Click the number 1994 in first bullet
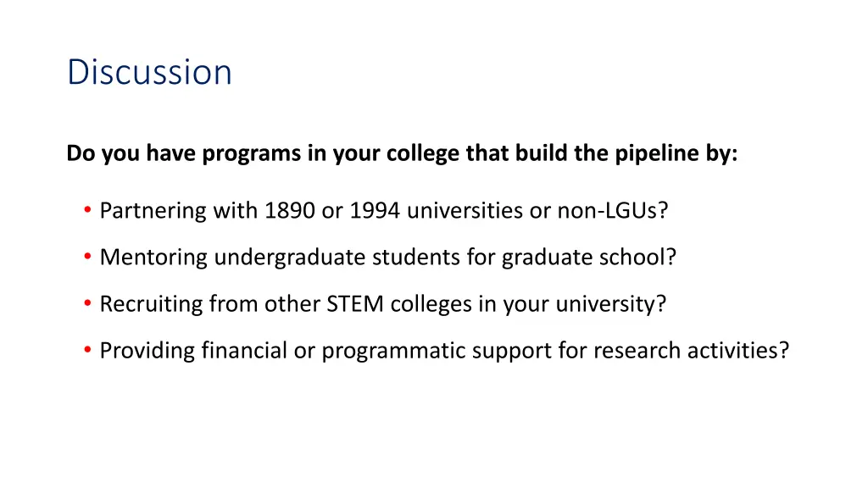The height and width of the screenshot is (488, 868). (x=375, y=211)
